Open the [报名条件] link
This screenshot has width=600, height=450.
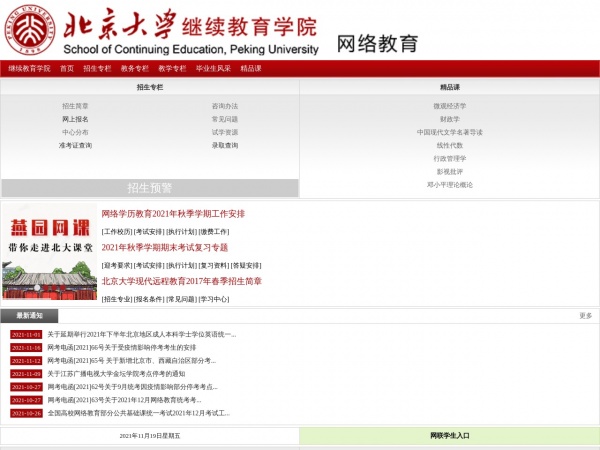click(149, 299)
